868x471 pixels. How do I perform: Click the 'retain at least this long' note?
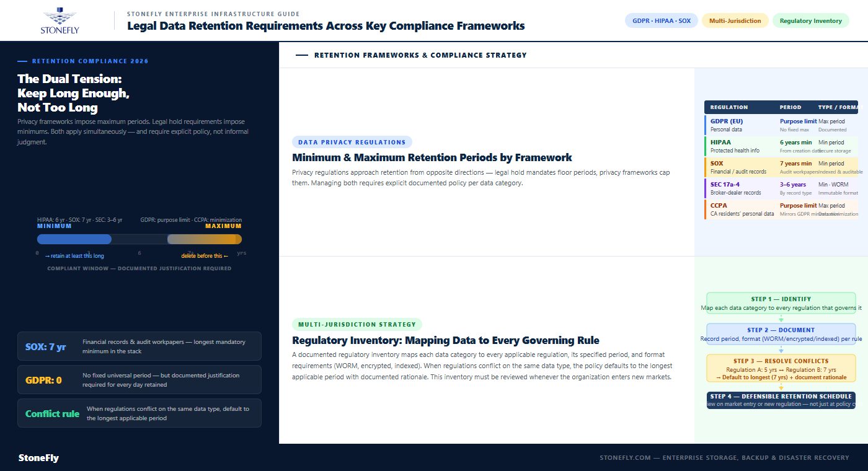[x=74, y=256]
